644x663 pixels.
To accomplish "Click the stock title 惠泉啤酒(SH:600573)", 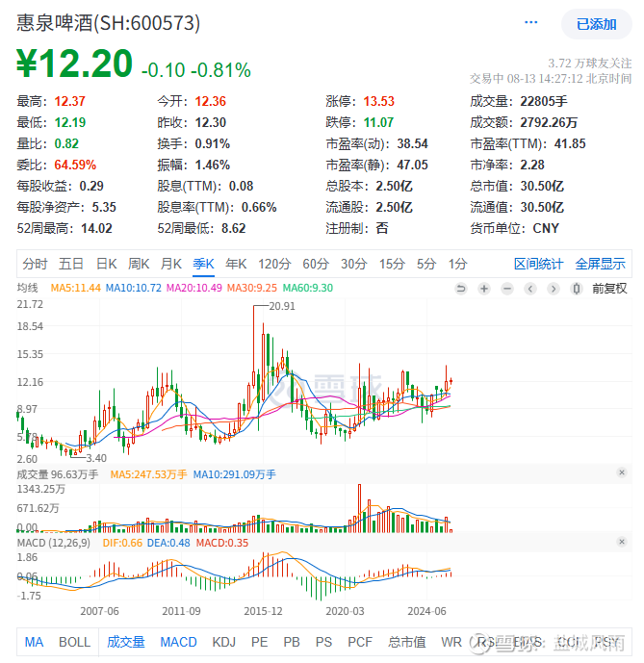I will [x=109, y=23].
